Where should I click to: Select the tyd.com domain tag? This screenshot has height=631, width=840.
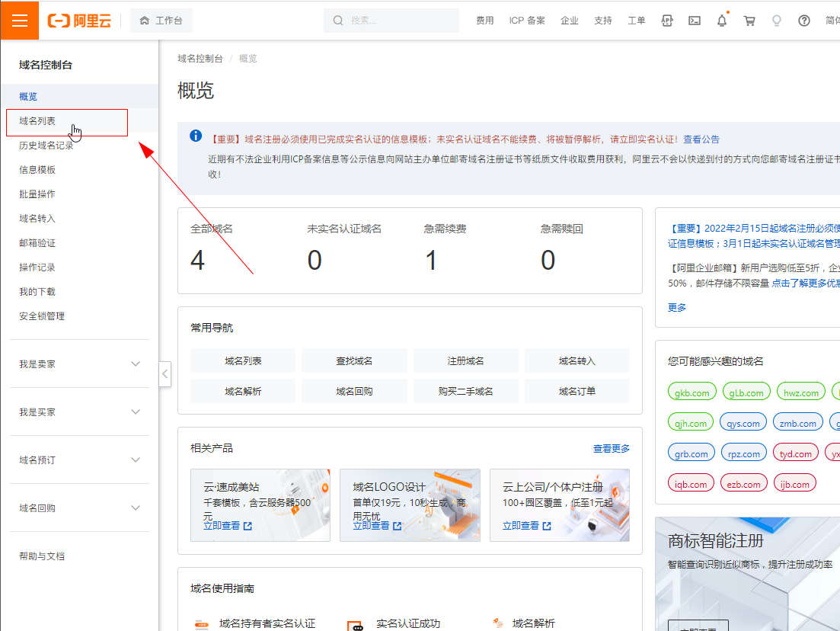796,453
